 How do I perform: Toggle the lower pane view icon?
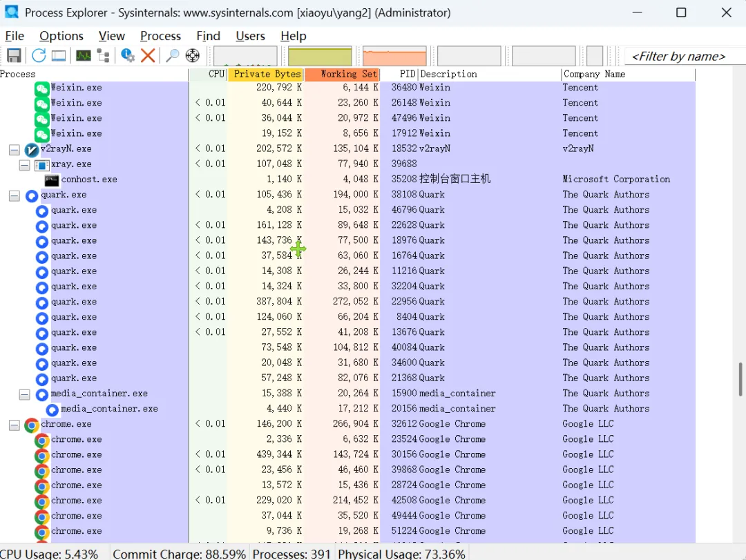59,56
